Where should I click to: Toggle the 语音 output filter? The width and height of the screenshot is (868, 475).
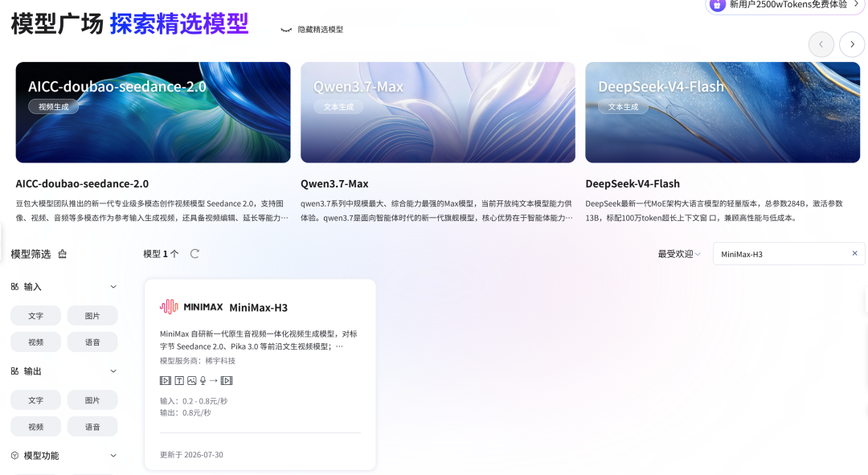92,427
